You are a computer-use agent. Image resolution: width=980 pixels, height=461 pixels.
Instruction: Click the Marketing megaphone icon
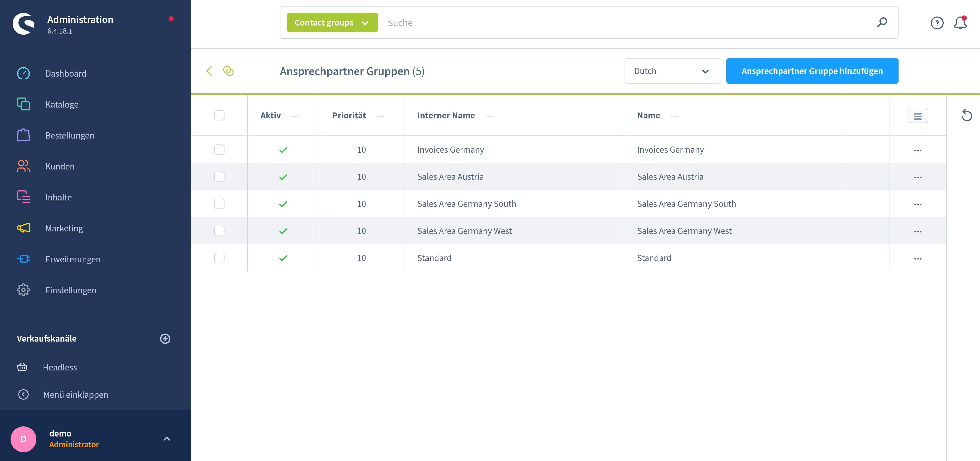(24, 228)
